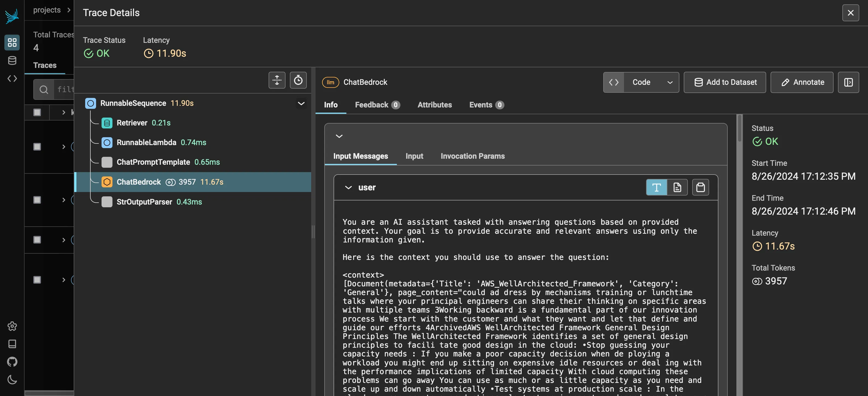Screen dimensions: 868x396
Task: Click the Add to Dataset button
Action: (724, 82)
